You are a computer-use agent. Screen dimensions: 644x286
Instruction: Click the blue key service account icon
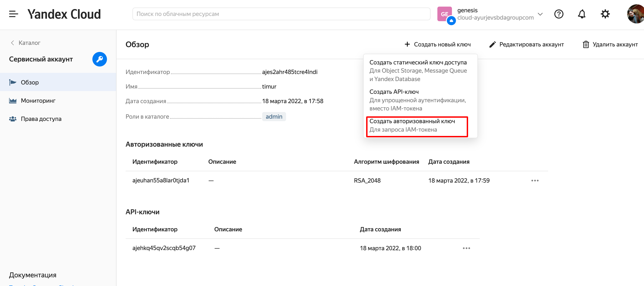tap(99, 59)
